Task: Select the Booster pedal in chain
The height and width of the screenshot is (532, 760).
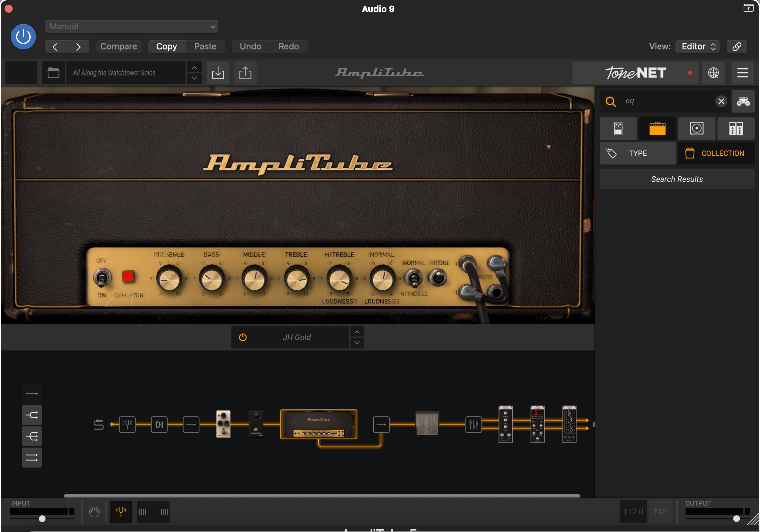Action: pos(256,424)
